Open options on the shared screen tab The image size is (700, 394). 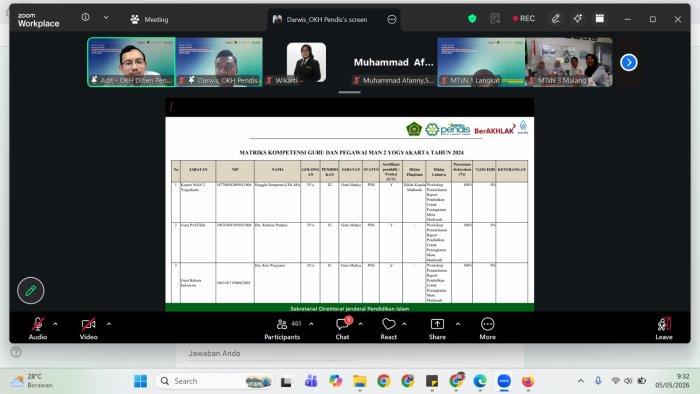tap(392, 19)
